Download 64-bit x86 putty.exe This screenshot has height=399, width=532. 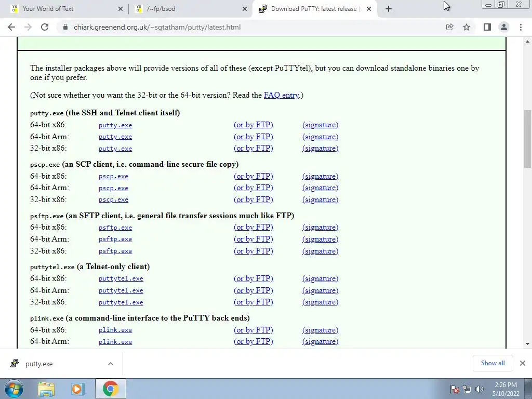pos(115,125)
